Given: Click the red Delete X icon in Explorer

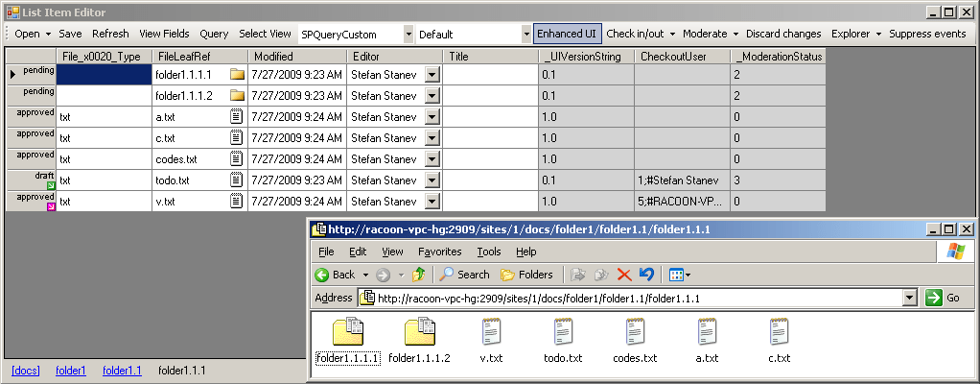Looking at the screenshot, I should click(623, 274).
